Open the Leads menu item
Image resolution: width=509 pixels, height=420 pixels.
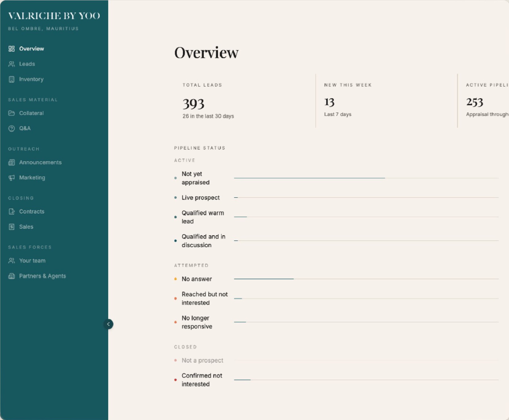pos(27,64)
